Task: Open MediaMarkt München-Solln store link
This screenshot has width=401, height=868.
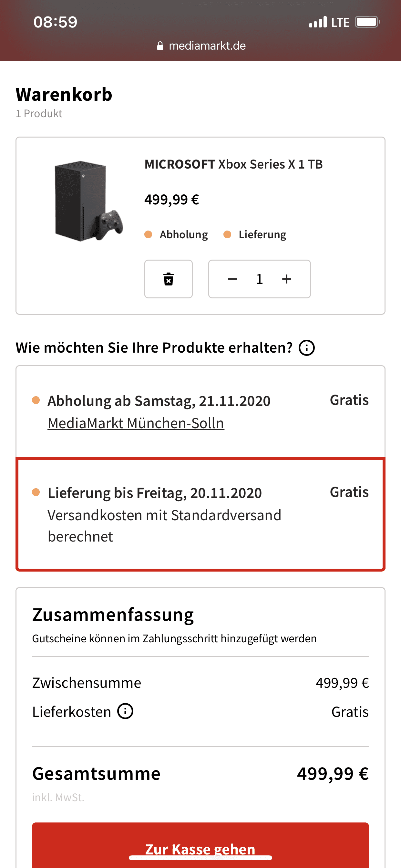Action: pyautogui.click(x=136, y=423)
